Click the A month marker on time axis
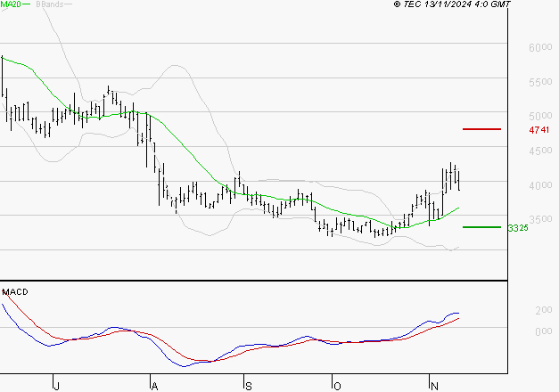This screenshot has height=392, width=559. click(x=154, y=387)
